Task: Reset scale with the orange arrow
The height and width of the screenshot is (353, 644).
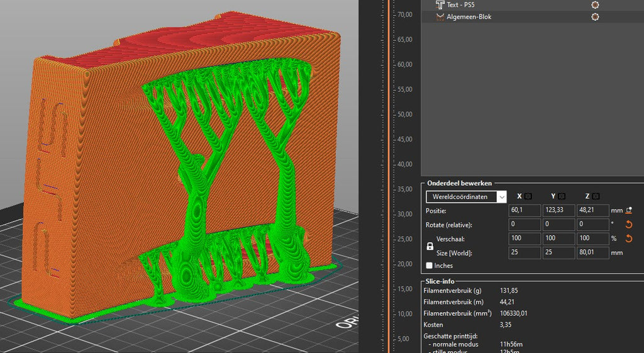Action: click(x=629, y=239)
